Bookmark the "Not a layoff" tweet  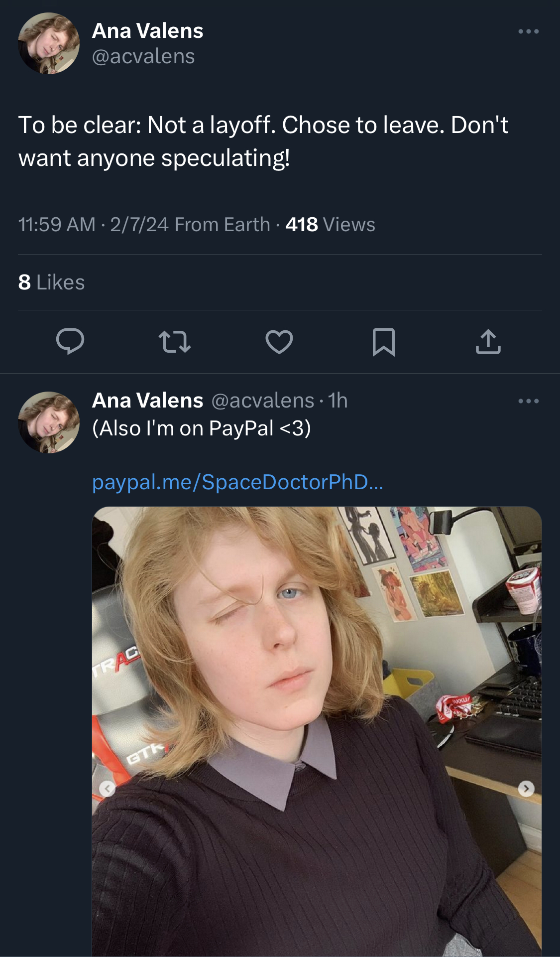click(x=384, y=342)
